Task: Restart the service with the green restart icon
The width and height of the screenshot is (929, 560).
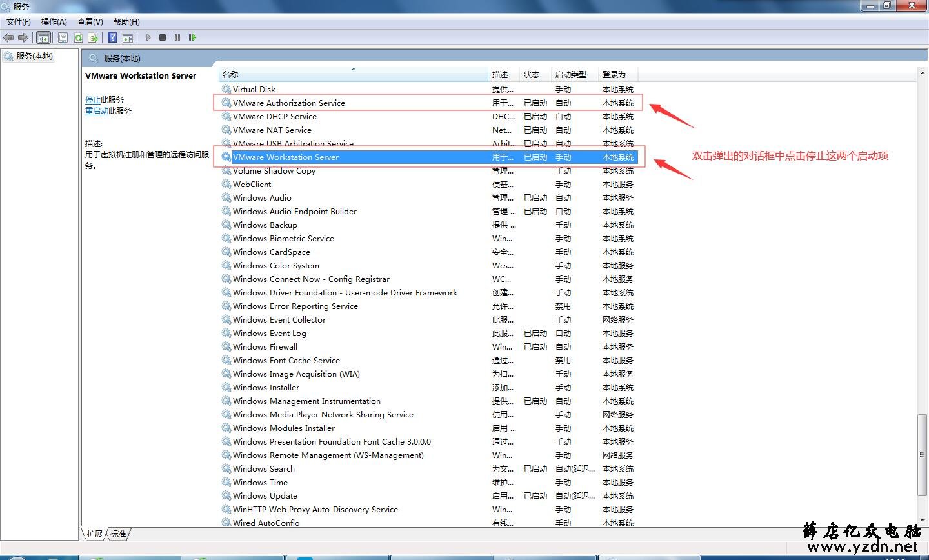Action: point(192,37)
